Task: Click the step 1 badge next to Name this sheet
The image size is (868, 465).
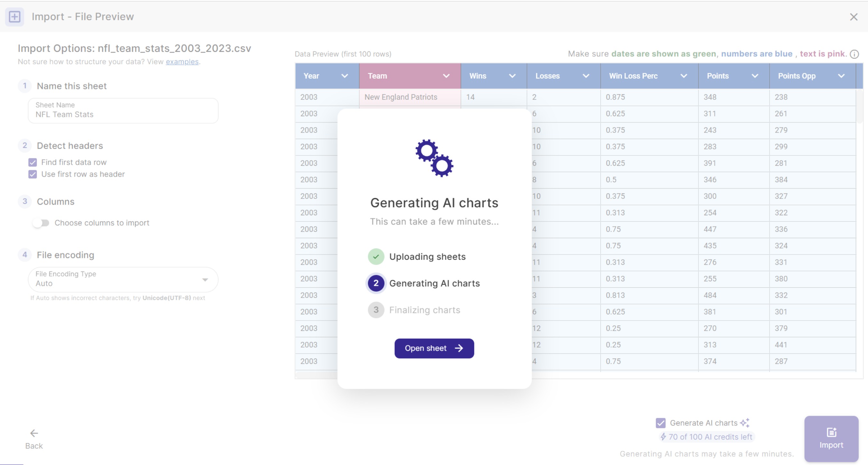Action: coord(24,86)
